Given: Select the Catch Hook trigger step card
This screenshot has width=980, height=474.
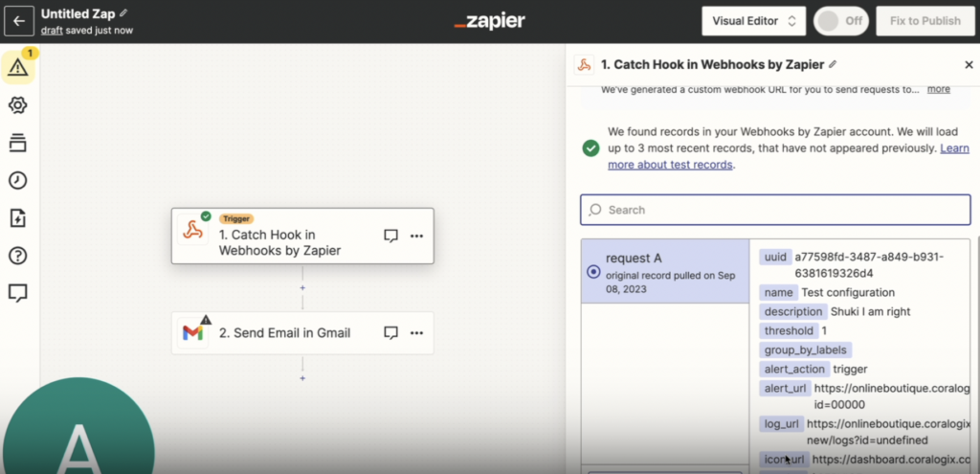Looking at the screenshot, I should click(302, 236).
